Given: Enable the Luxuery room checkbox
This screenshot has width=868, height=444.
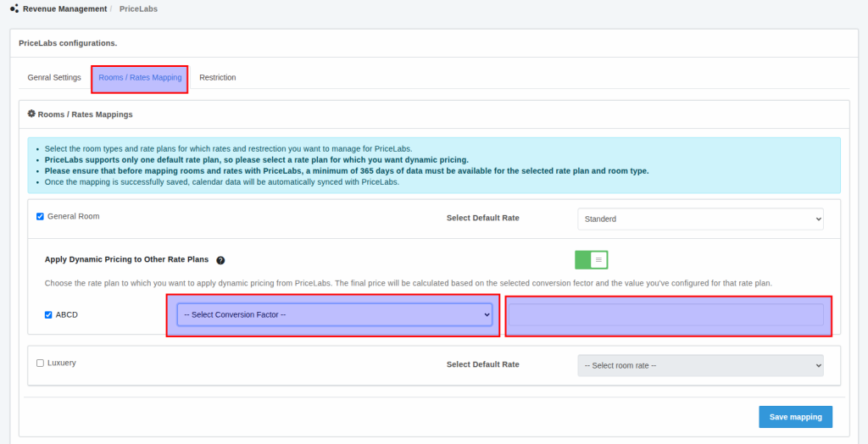Looking at the screenshot, I should pyautogui.click(x=40, y=364).
